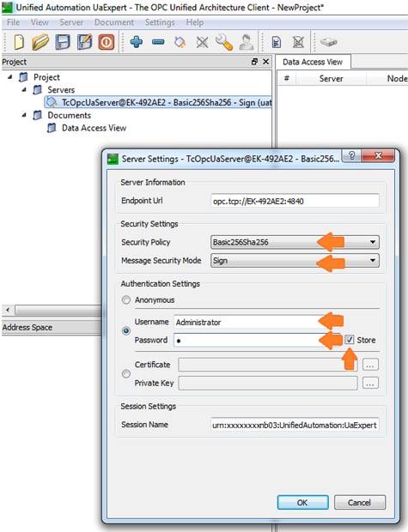
Task: Collapse the Servers tree node
Action: pyautogui.click(x=24, y=90)
